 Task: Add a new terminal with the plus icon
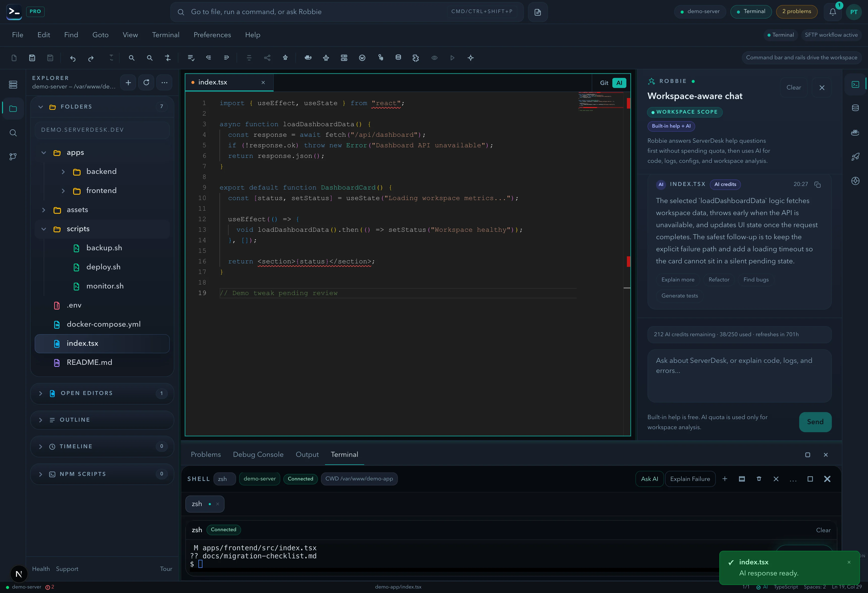tap(725, 479)
